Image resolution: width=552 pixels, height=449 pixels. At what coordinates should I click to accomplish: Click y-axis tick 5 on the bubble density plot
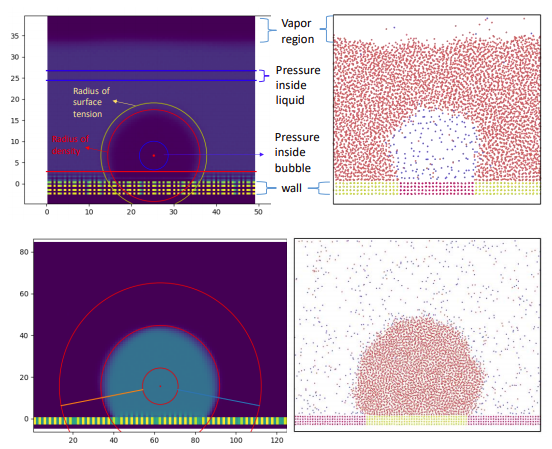[x=17, y=163]
